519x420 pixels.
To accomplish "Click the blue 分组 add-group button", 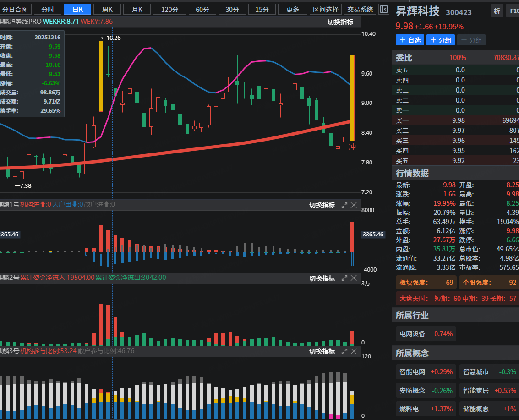I will tap(440, 40).
